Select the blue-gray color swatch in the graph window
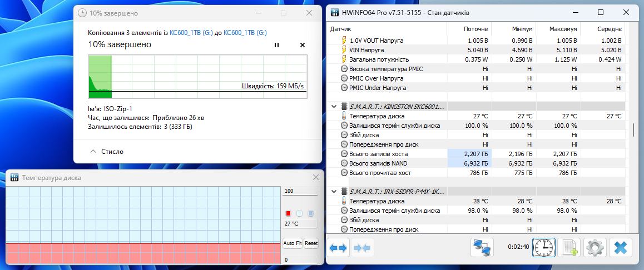 (x=310, y=213)
